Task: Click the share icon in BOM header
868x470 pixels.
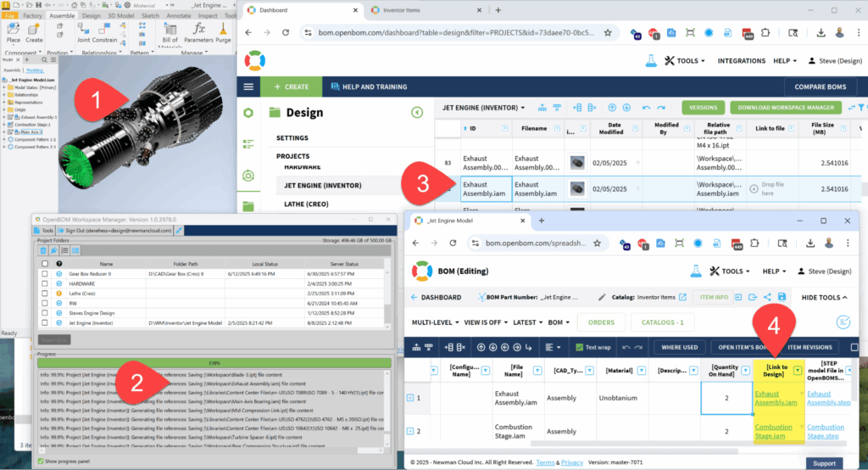Action: point(767,297)
